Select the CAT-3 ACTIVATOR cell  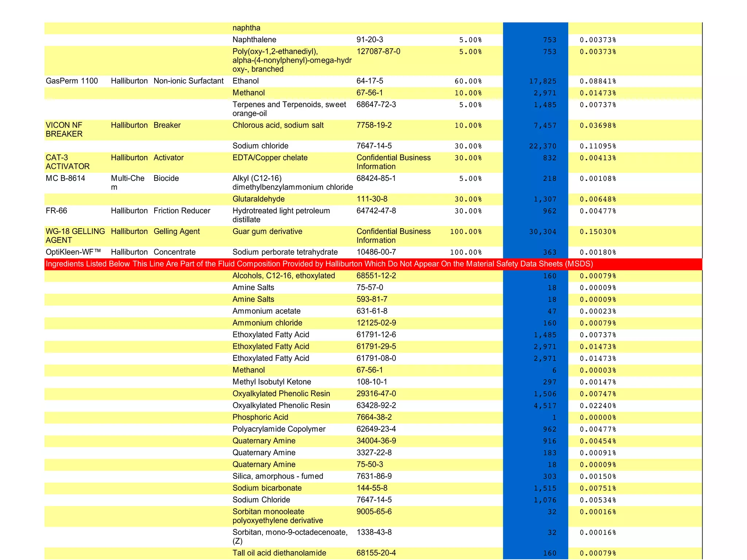click(67, 162)
